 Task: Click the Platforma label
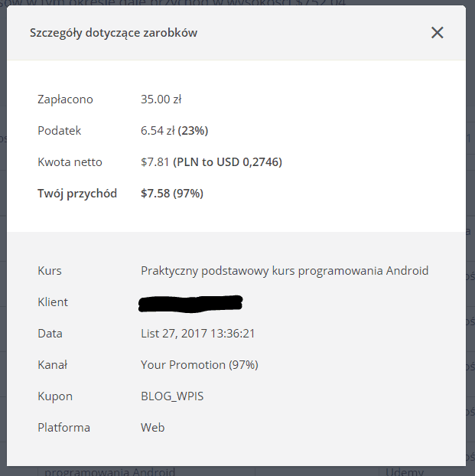point(63,428)
